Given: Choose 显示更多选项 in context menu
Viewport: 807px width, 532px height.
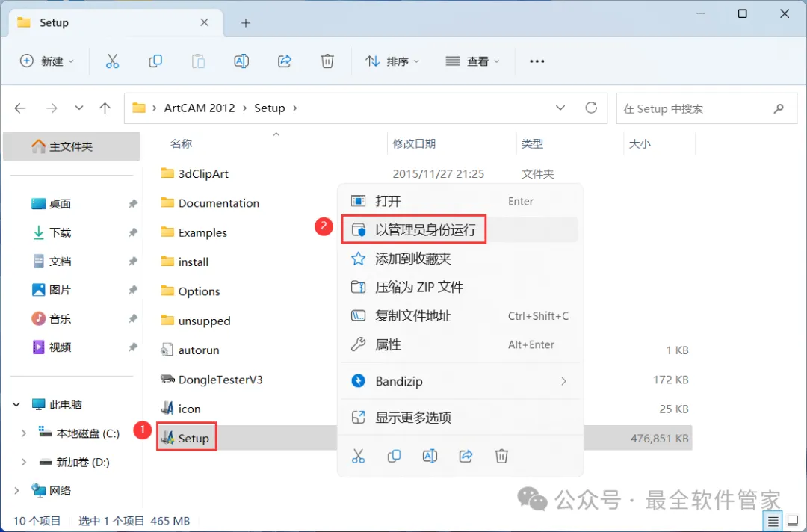Looking at the screenshot, I should (x=460, y=417).
